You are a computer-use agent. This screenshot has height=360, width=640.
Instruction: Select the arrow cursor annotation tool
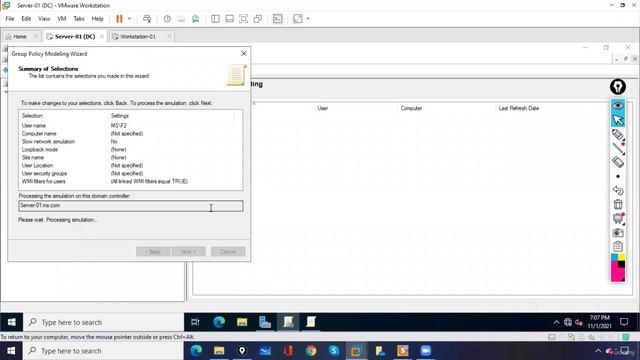pos(618,120)
